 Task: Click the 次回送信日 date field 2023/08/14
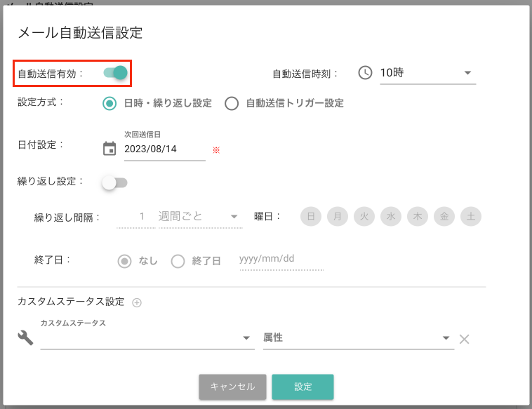164,149
